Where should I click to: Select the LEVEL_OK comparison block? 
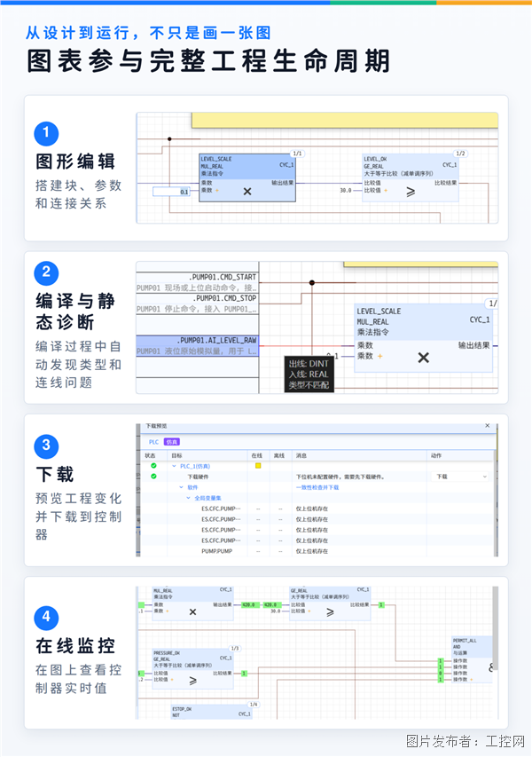point(411,177)
